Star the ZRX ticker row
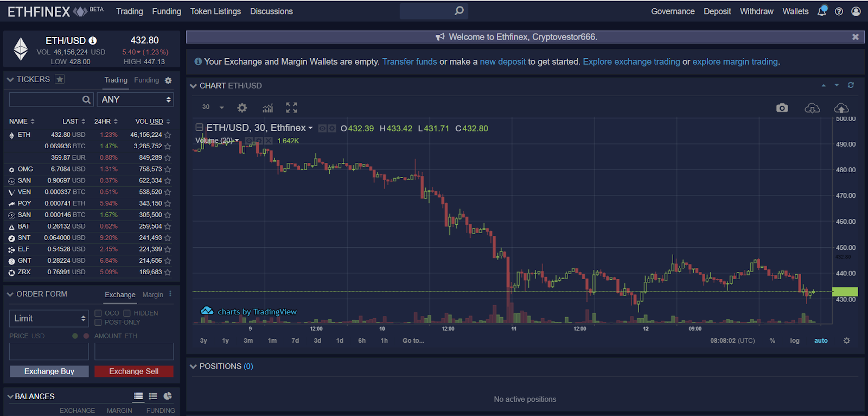Screen dimensions: 868x416 168,273
